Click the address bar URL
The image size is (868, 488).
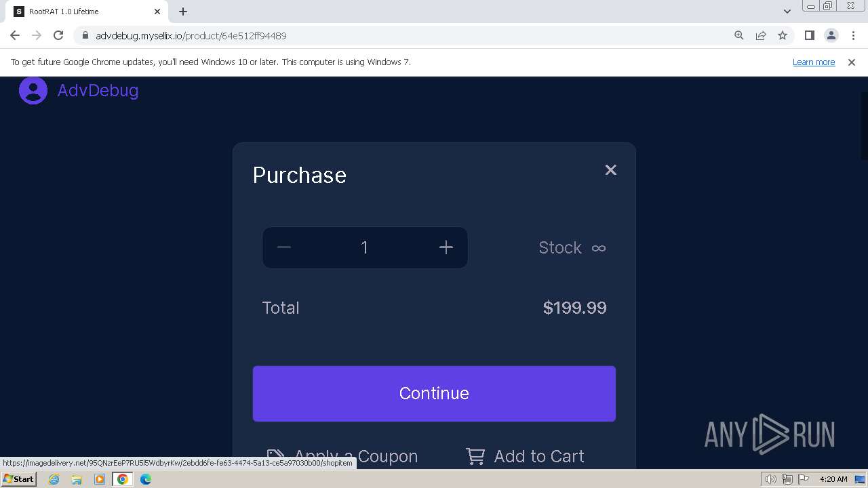tap(191, 35)
